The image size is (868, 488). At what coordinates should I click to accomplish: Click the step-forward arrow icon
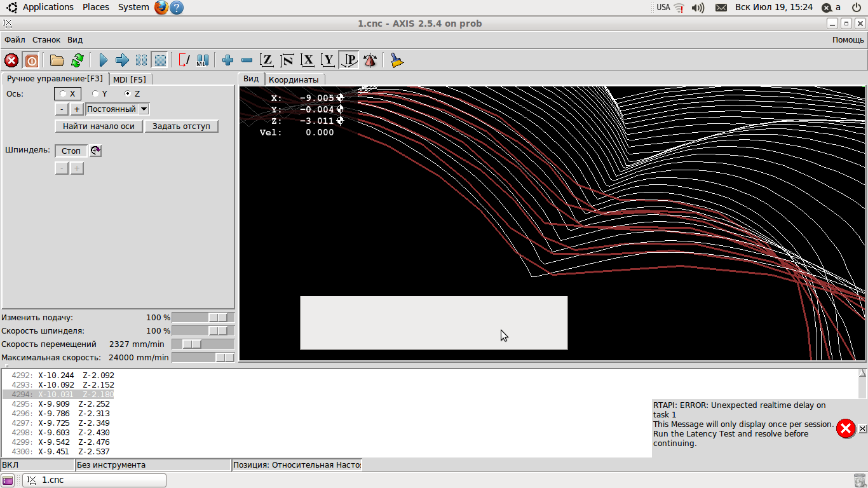coord(122,60)
